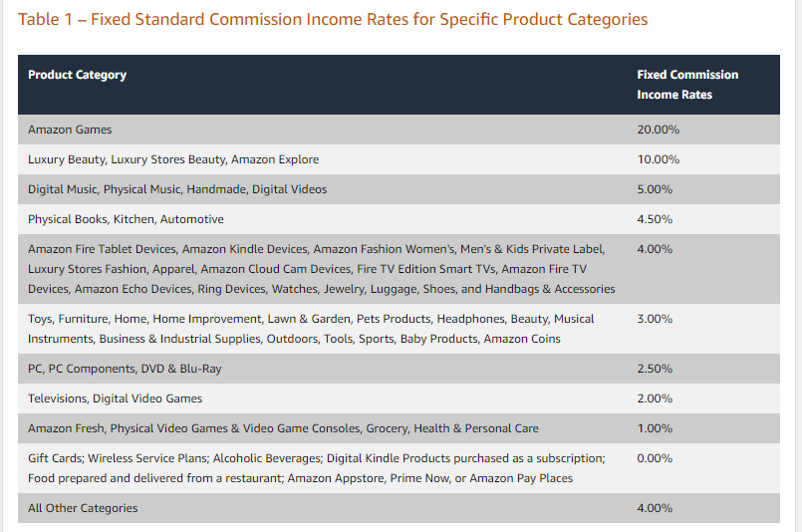Select the Amazon Fire Tablet Devices row text

click(x=321, y=269)
